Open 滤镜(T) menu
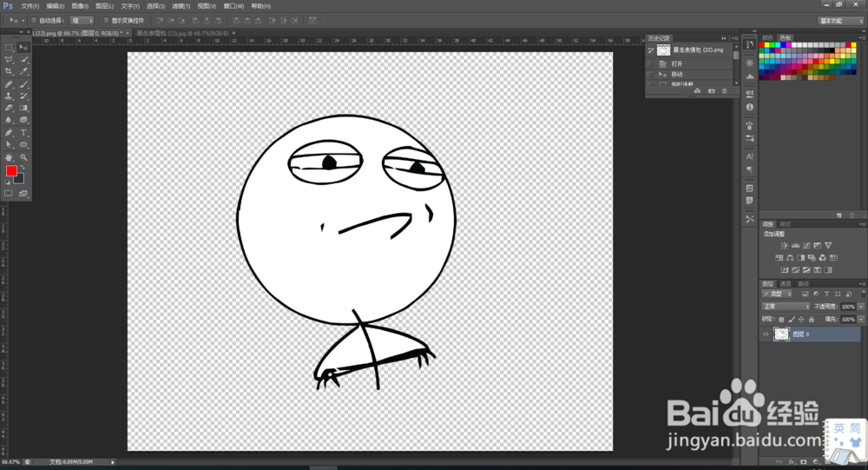The image size is (868, 470). 181,6
